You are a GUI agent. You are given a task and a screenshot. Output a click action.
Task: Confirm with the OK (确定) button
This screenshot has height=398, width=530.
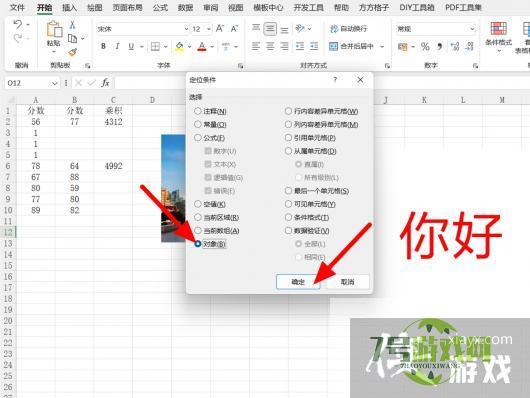(x=298, y=282)
